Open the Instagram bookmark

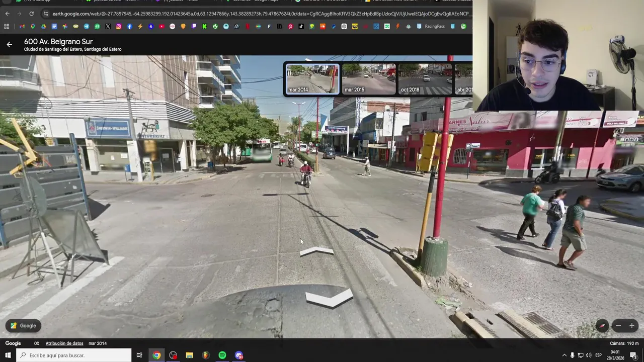(119, 26)
